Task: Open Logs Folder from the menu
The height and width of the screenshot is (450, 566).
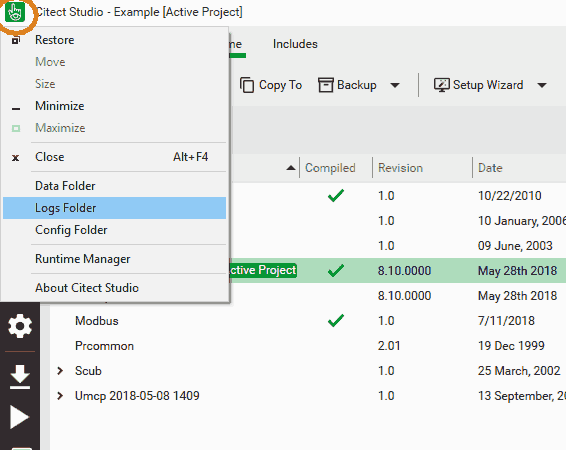Action: (x=114, y=208)
